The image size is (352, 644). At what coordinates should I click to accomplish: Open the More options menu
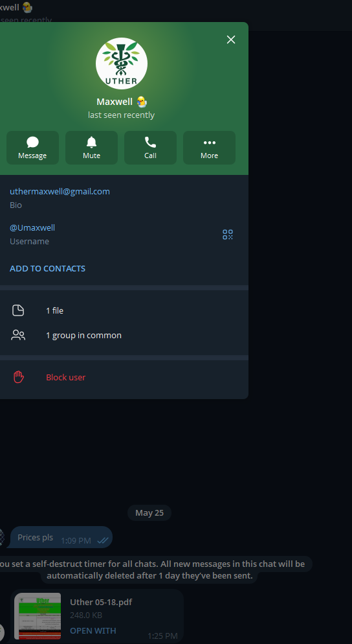point(209,148)
